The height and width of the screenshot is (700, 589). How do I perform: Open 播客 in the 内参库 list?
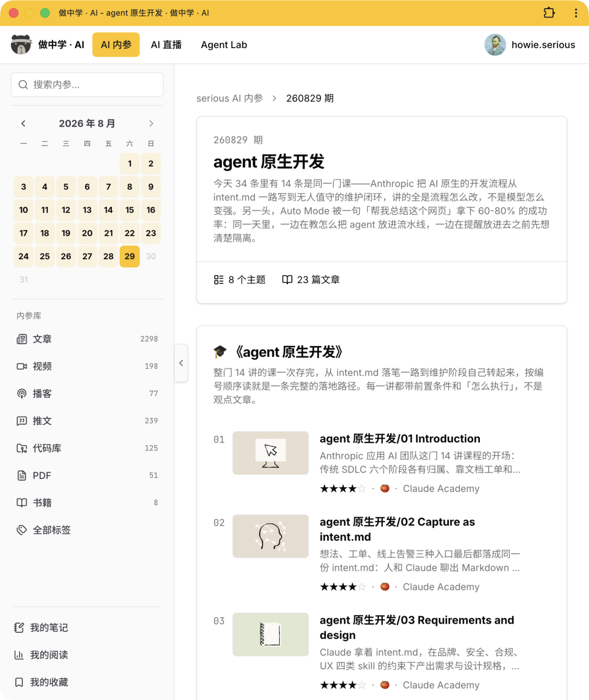click(87, 393)
